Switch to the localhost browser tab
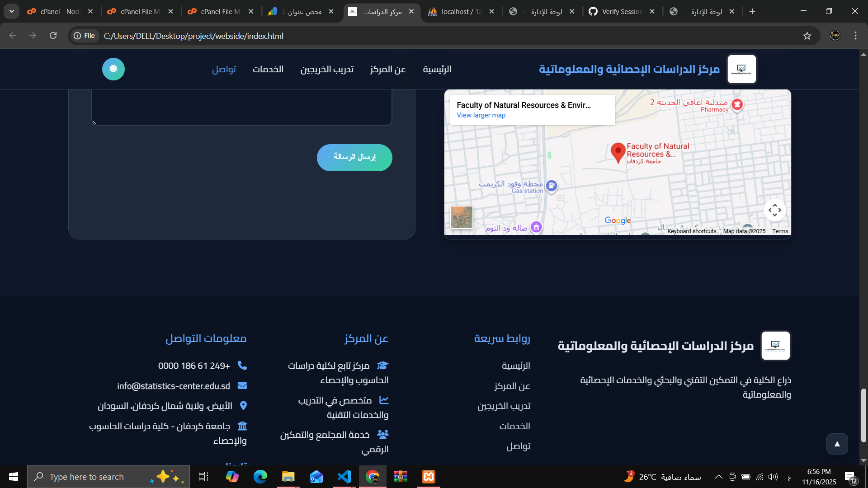 tap(461, 11)
